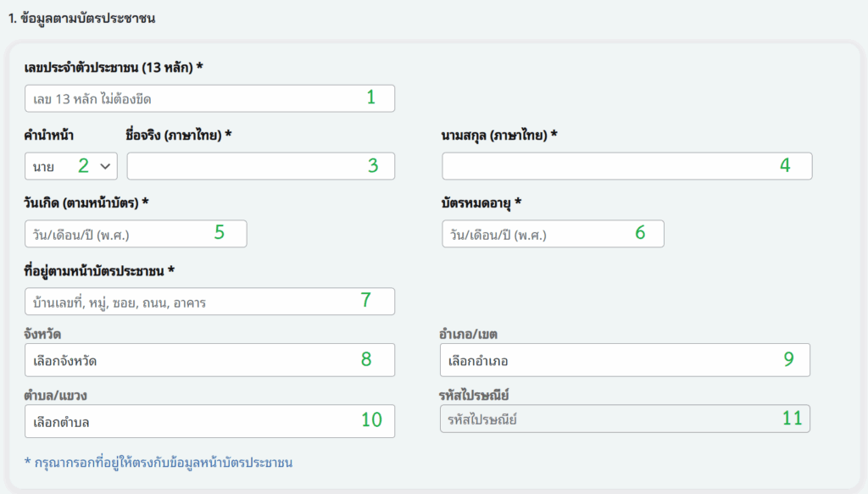The image size is (868, 494).
Task: Click the วันเกิด (ตามหน้าบัตร) label text
Action: 86,203
